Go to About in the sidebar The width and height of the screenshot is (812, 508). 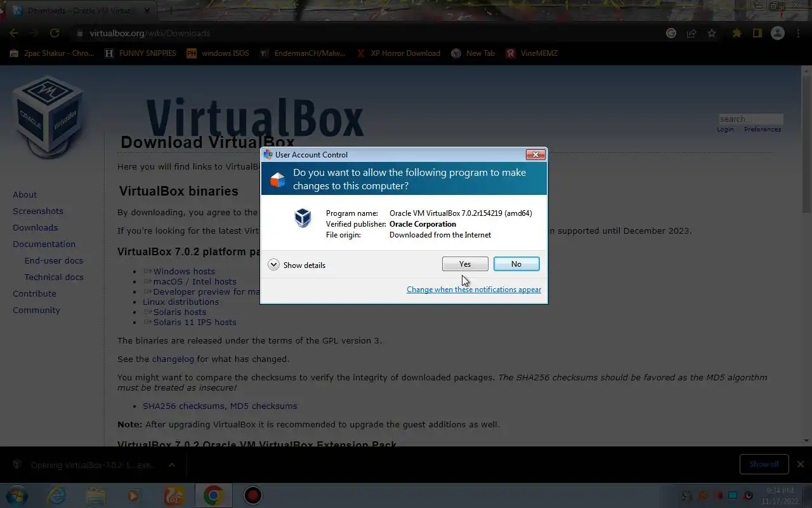tap(25, 194)
